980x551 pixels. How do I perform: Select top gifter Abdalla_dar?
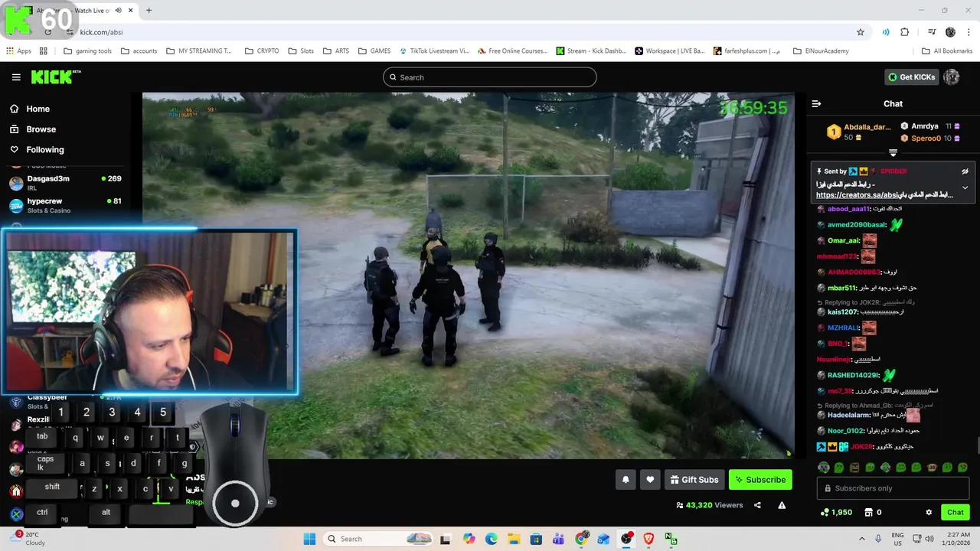tap(867, 127)
